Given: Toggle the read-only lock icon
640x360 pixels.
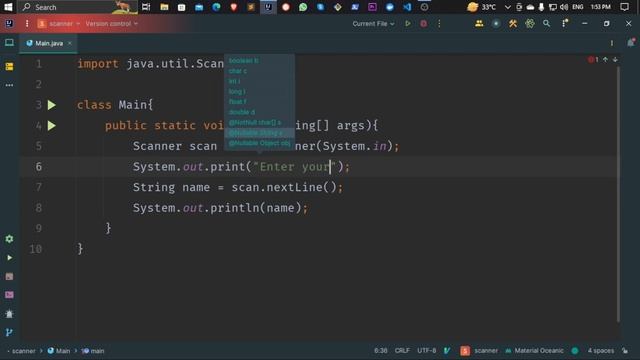Looking at the screenshot, I should click(625, 351).
